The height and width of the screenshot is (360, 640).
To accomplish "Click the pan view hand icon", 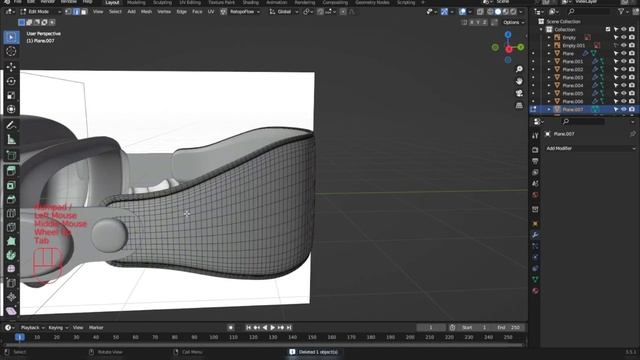I will 519,81.
